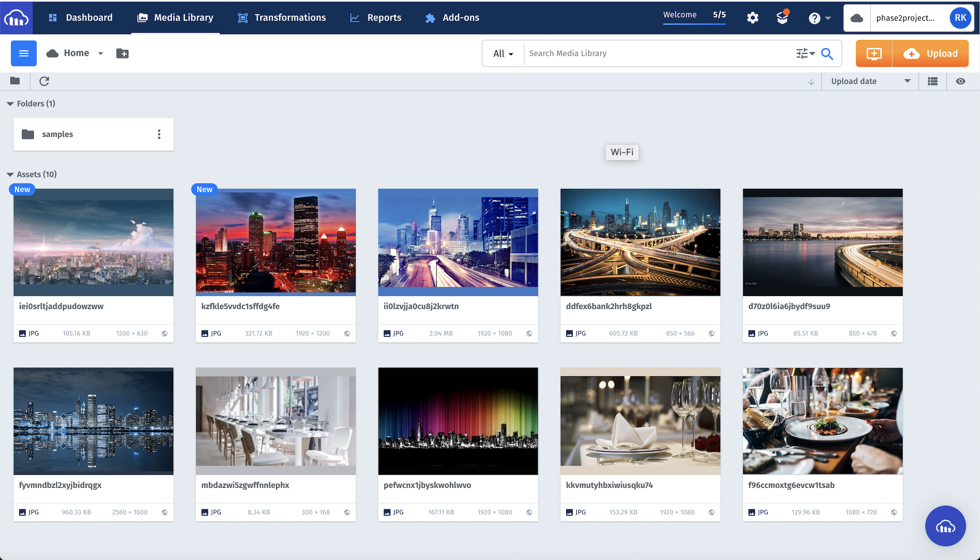Click the floating Cloudinary assistant button
Image resolution: width=980 pixels, height=560 pixels.
click(945, 526)
